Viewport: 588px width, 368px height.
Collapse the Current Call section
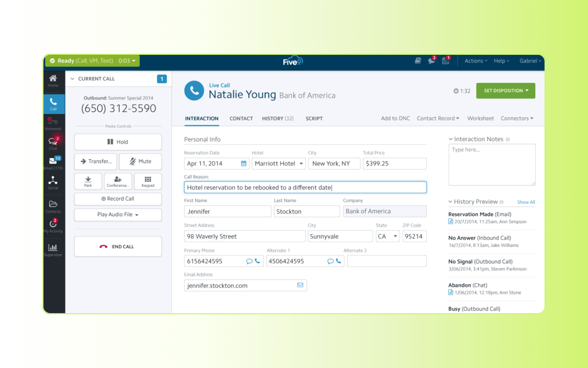73,79
